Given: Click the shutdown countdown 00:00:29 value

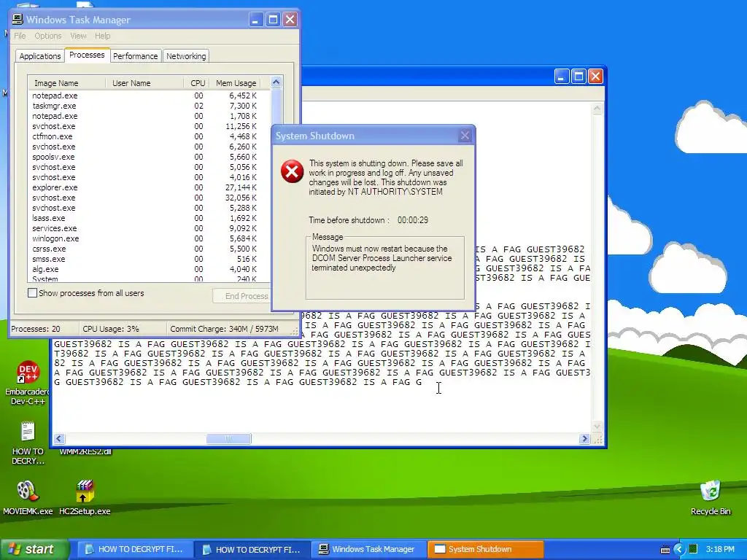Looking at the screenshot, I should click(413, 220).
